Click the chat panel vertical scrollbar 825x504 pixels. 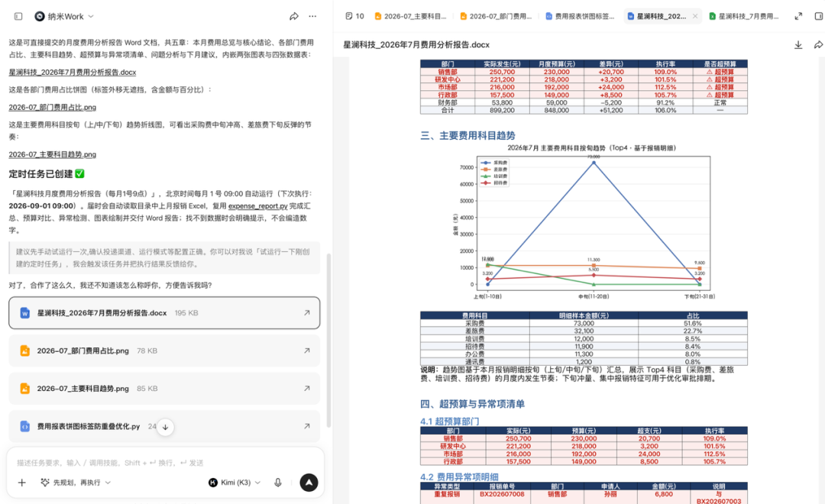(328, 341)
